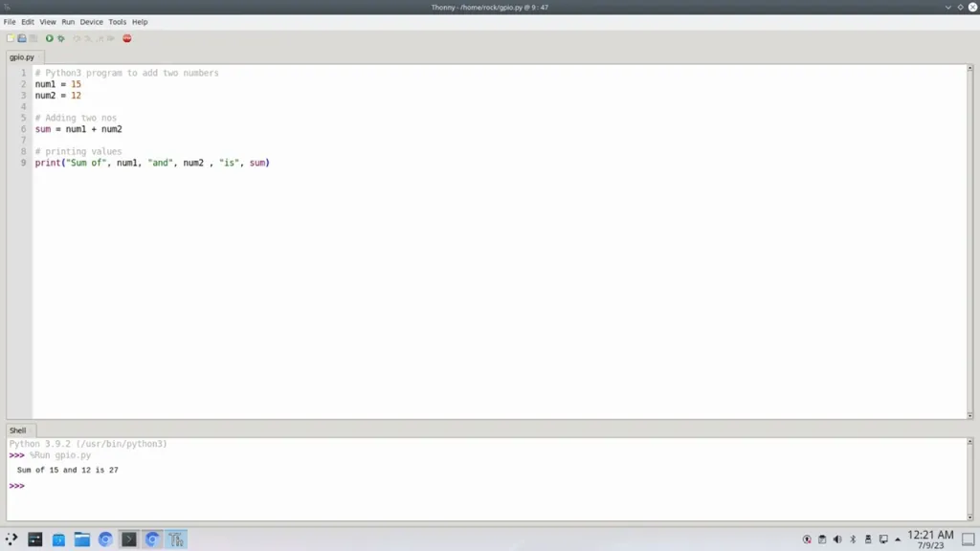Launch the pinned Chromium browser icon in the taskbar

[105, 540]
